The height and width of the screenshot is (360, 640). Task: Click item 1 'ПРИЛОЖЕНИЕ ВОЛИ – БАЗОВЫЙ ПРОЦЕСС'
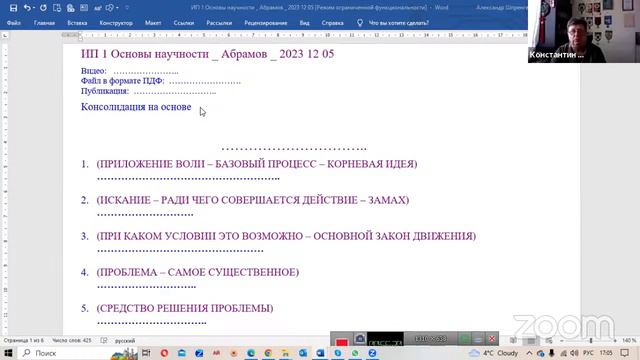257,164
